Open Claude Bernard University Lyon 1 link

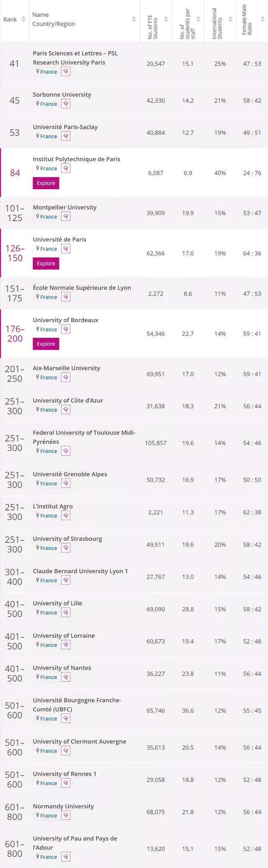[x=80, y=571]
